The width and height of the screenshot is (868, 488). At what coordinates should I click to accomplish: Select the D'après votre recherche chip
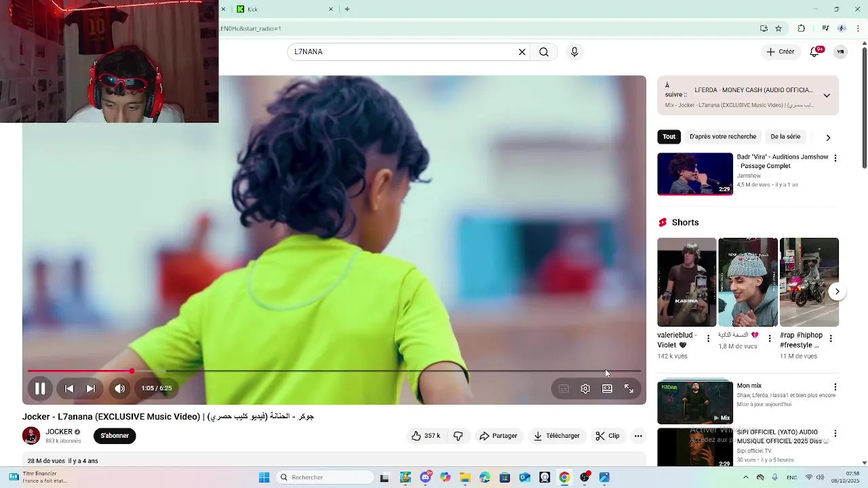[x=723, y=137]
